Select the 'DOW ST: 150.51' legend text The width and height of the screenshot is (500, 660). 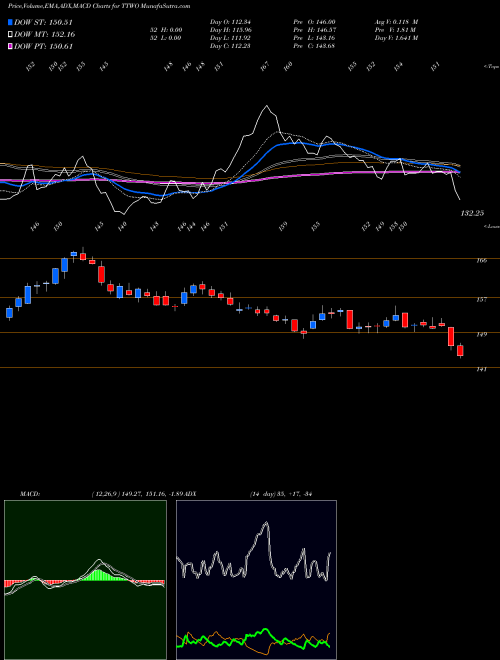[43, 23]
